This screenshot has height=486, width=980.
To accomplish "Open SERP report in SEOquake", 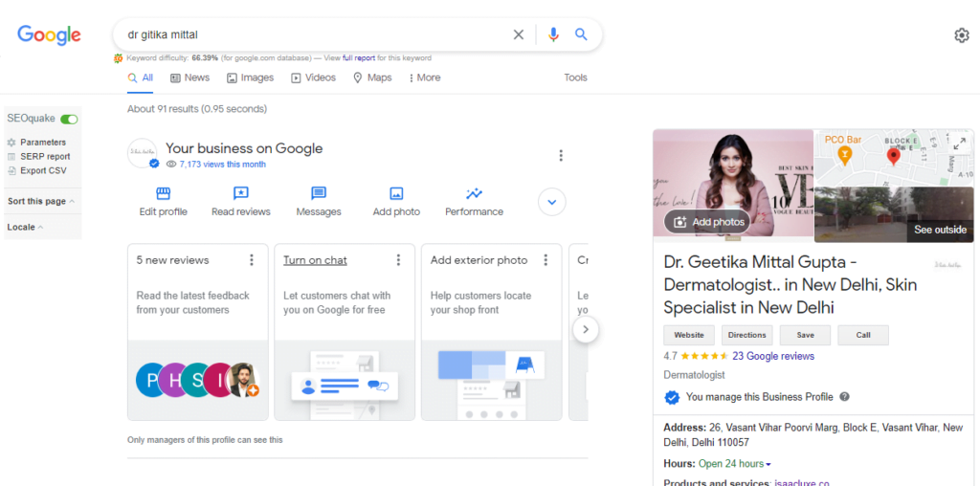I will [x=45, y=157].
